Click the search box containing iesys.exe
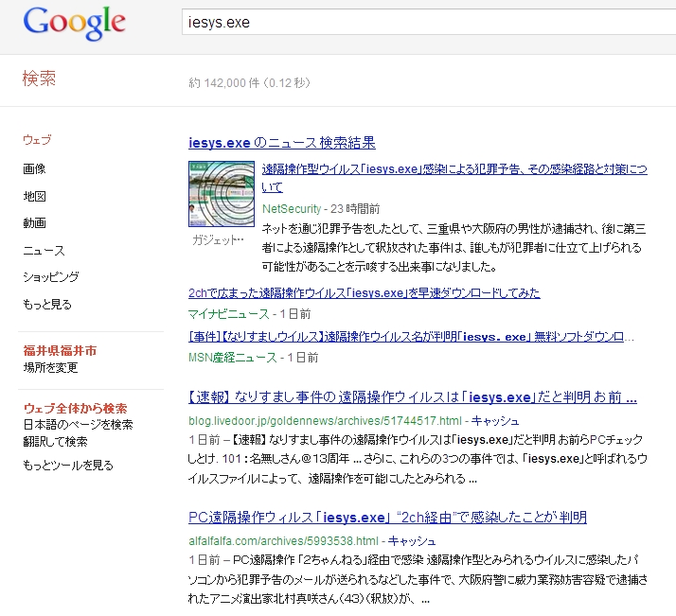Screen dimensions: 676x616 point(426,23)
